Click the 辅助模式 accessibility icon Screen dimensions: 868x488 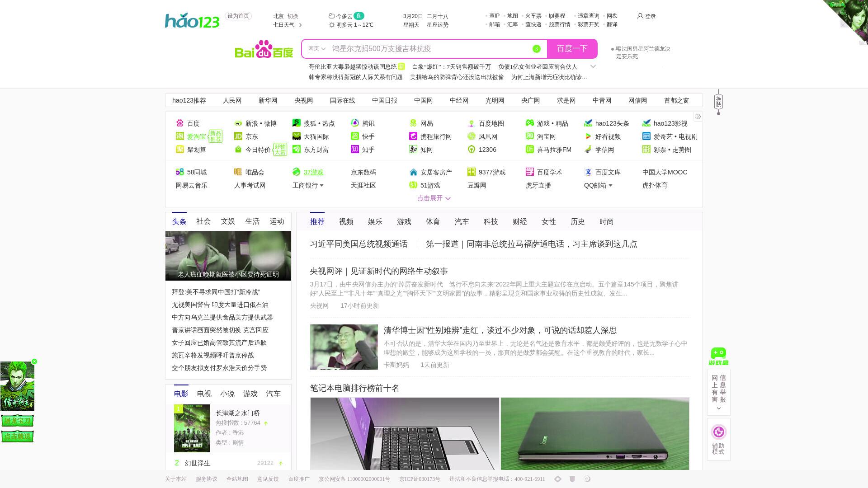pyautogui.click(x=718, y=432)
